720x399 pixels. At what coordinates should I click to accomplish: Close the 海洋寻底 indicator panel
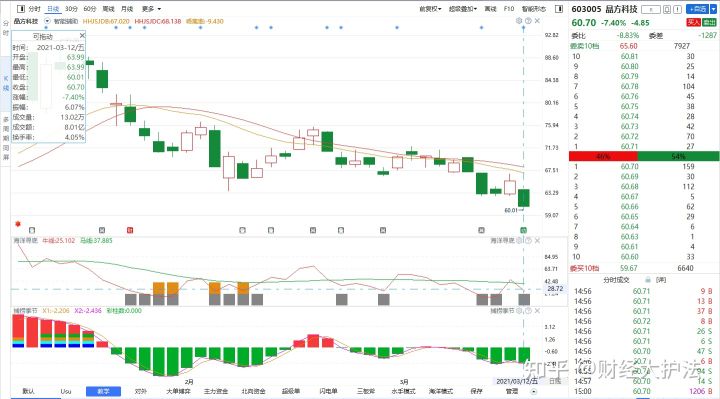coord(537,240)
